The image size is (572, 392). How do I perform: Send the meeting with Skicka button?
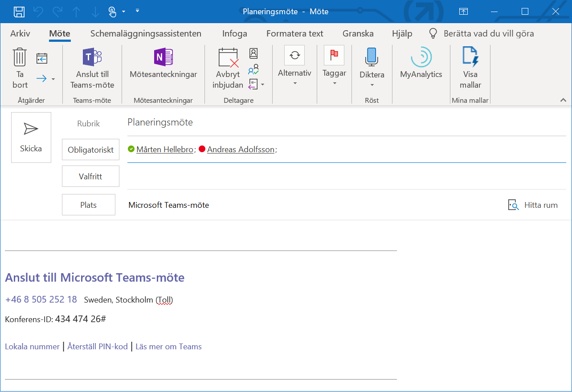coord(31,137)
